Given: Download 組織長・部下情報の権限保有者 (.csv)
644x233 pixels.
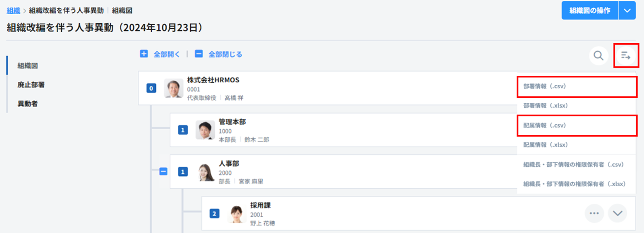Looking at the screenshot, I should point(573,164).
